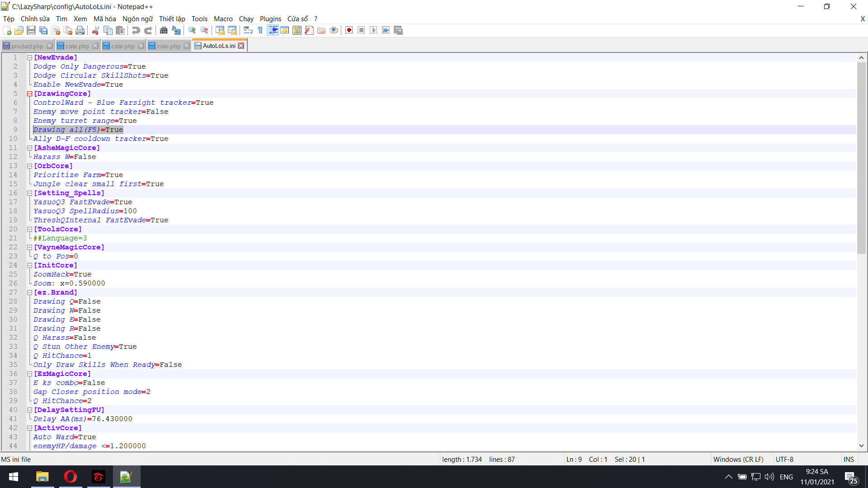Viewport: 868px width, 488px height.
Task: Open the Replace dialog icon
Action: click(176, 30)
